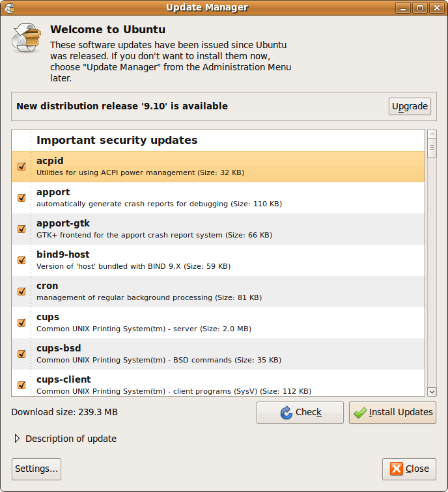
Task: Click the refresh icon on Check button
Action: click(286, 413)
